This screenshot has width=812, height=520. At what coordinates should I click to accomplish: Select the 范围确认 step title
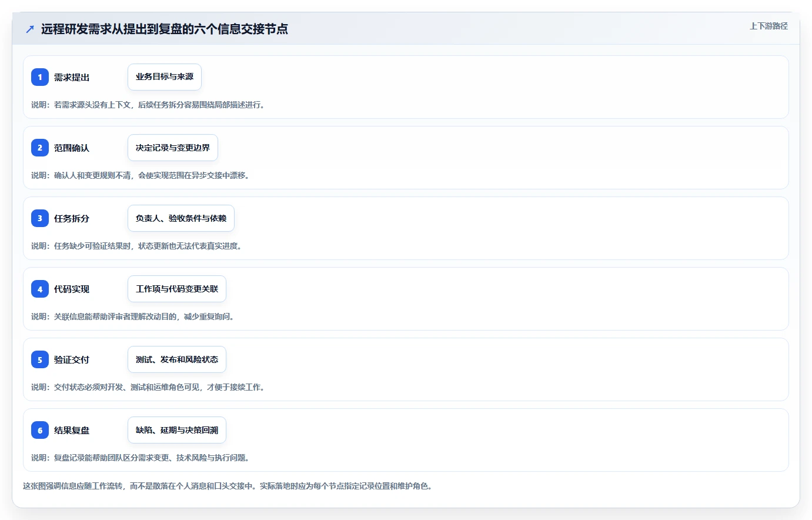click(x=72, y=148)
